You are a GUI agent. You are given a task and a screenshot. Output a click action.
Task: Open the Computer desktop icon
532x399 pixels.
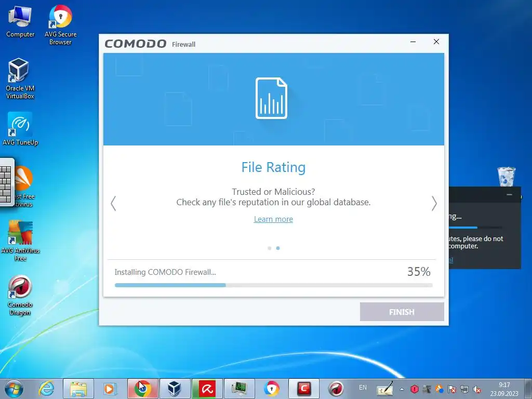20,21
